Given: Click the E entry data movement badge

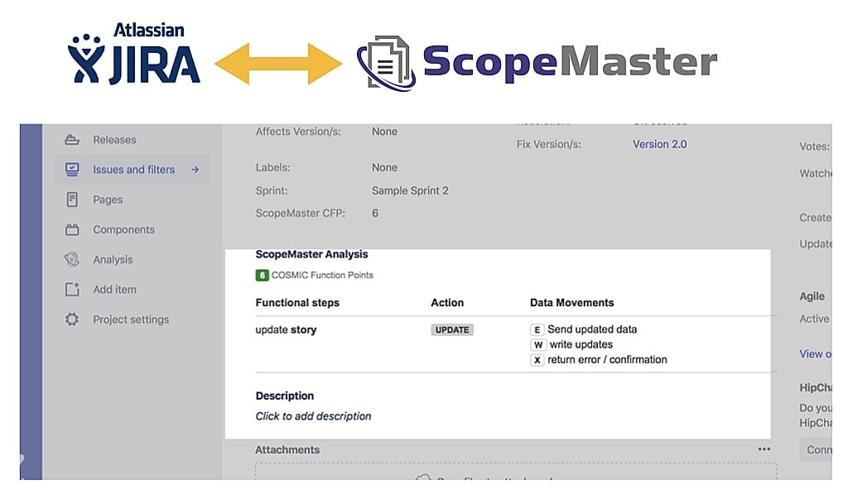Looking at the screenshot, I should (537, 329).
